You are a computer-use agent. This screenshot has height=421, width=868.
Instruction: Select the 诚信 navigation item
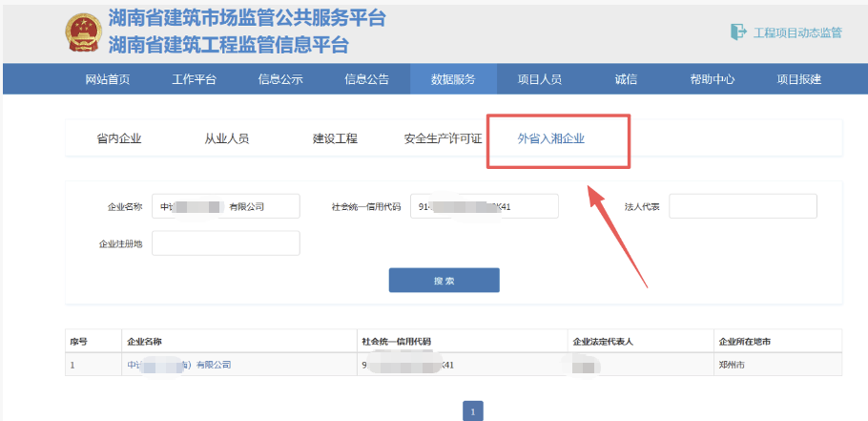pyautogui.click(x=626, y=79)
